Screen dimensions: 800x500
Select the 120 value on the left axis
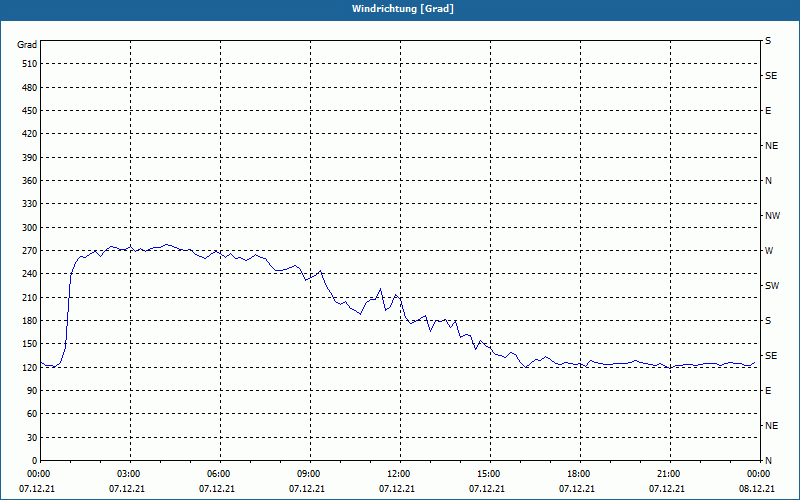pos(30,367)
